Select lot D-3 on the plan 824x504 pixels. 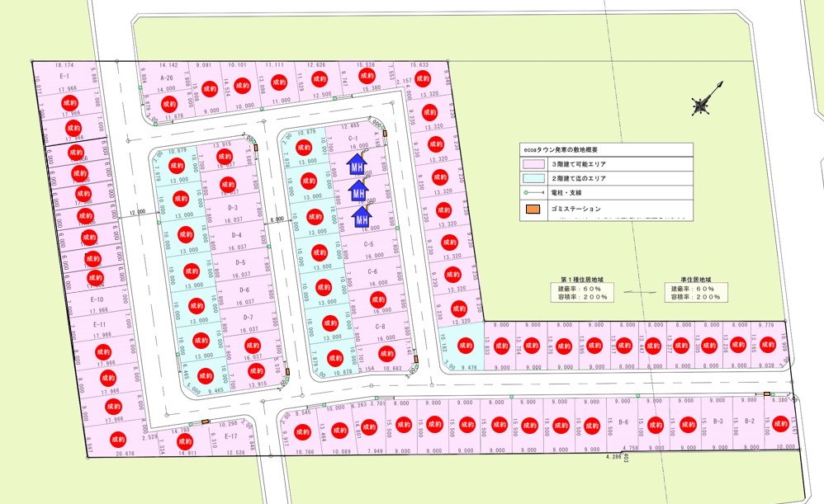click(x=233, y=208)
